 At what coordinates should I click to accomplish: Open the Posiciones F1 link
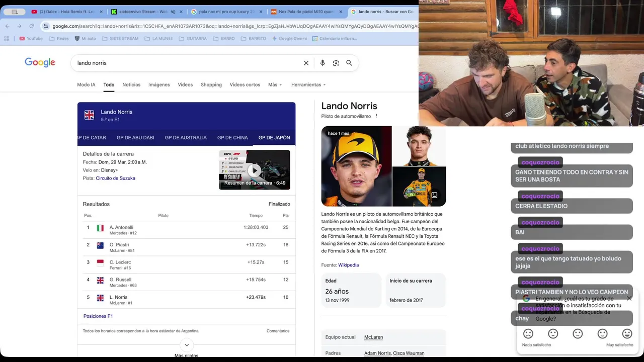coord(98,316)
